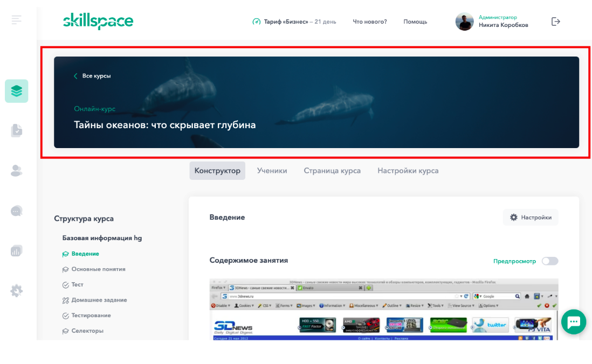
Task: Select Тестирование in course structure
Action: (91, 316)
